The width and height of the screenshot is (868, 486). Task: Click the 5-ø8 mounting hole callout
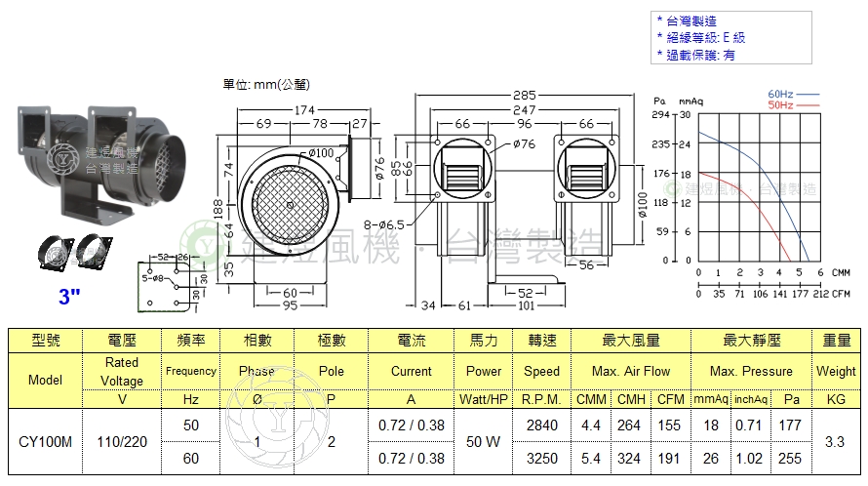click(152, 278)
